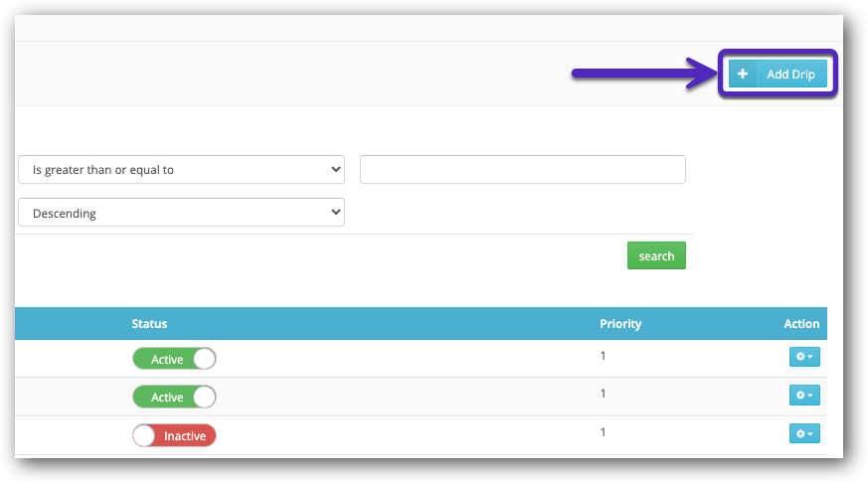Click the white knob of Inactive toggle
Image resolution: width=868 pixels, height=483 pixels.
click(145, 435)
